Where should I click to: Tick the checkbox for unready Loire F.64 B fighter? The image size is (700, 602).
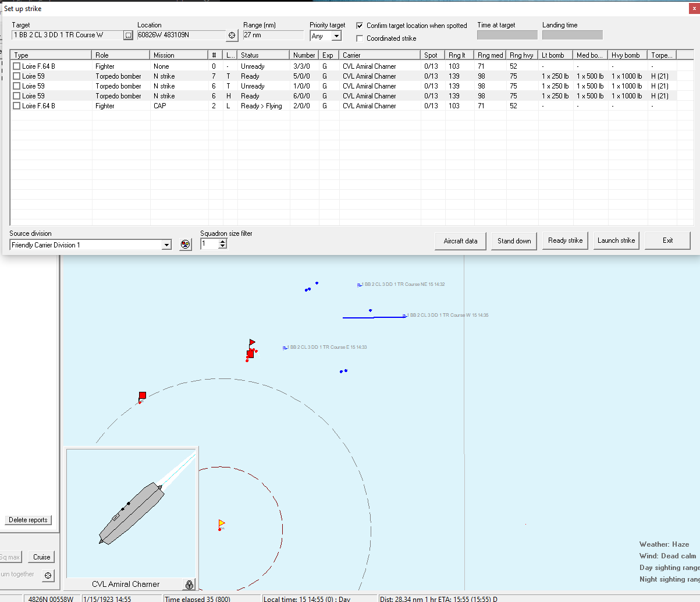[x=17, y=66]
